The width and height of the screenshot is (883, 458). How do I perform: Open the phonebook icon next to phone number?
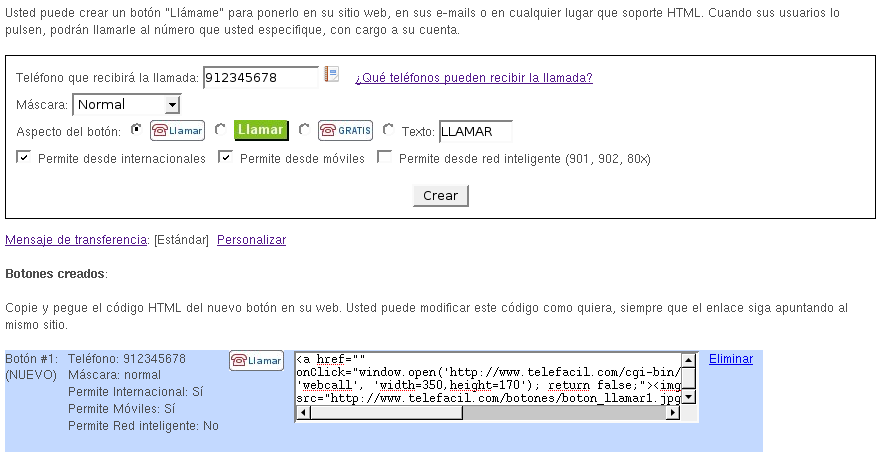tap(332, 75)
